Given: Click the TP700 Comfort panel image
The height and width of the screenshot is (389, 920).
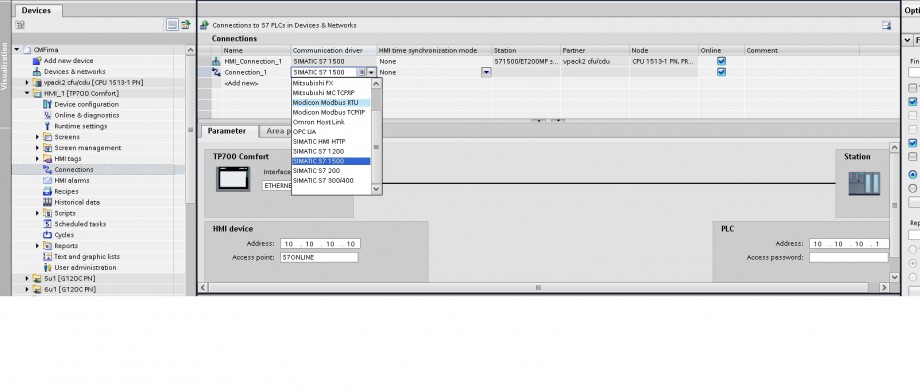Looking at the screenshot, I should click(x=233, y=179).
